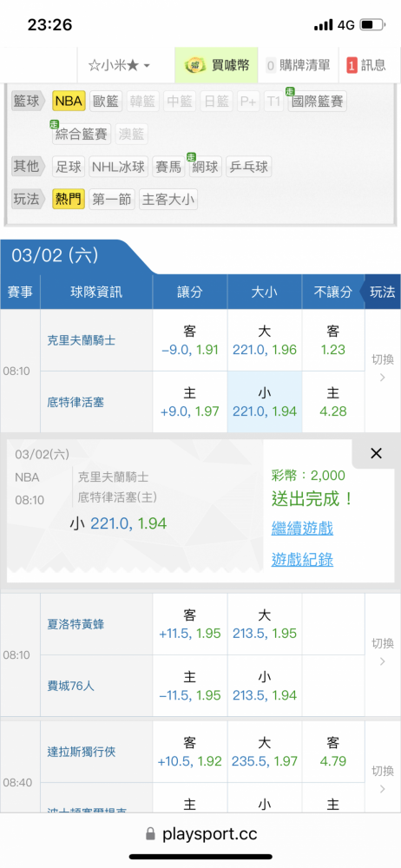The width and height of the screenshot is (401, 868).
Task: Select 大 221.0 bet for the Cavaliers game
Action: (x=265, y=340)
